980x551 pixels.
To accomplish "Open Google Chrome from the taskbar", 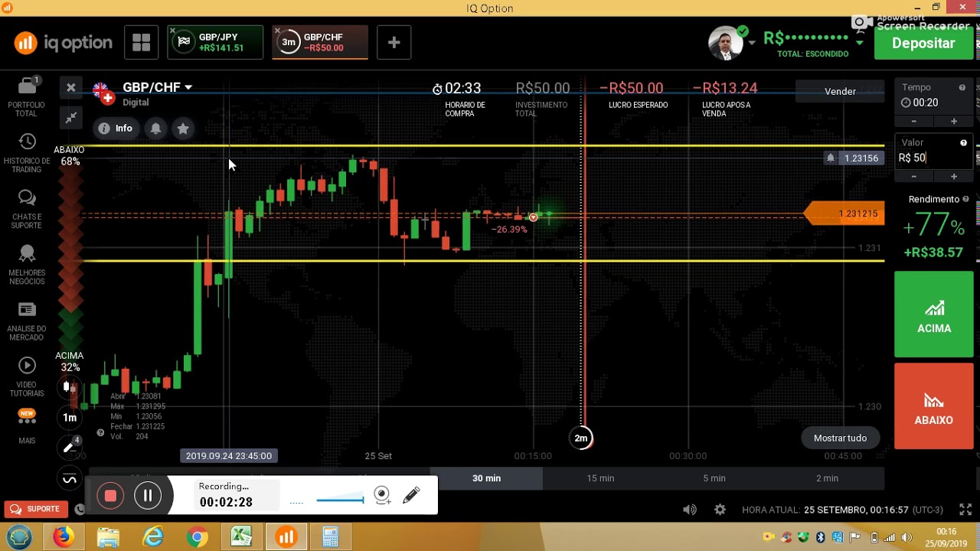I will tap(198, 537).
